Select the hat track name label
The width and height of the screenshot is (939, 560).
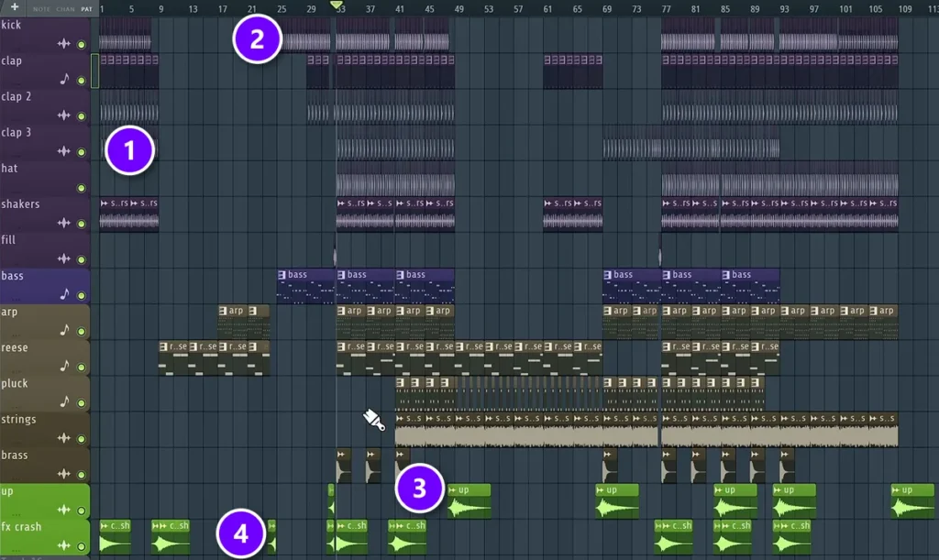tap(9, 169)
